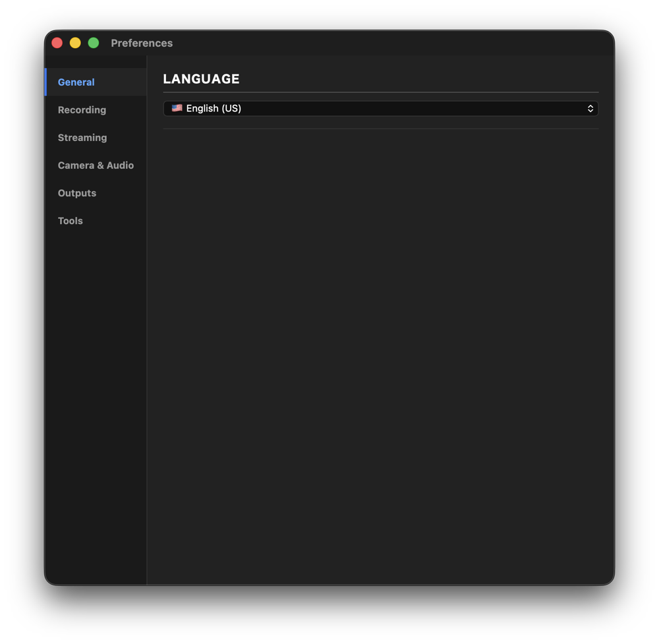Screen dimensions: 659x644
Task: Click the title bar area right of Preferences
Action: pos(391,43)
